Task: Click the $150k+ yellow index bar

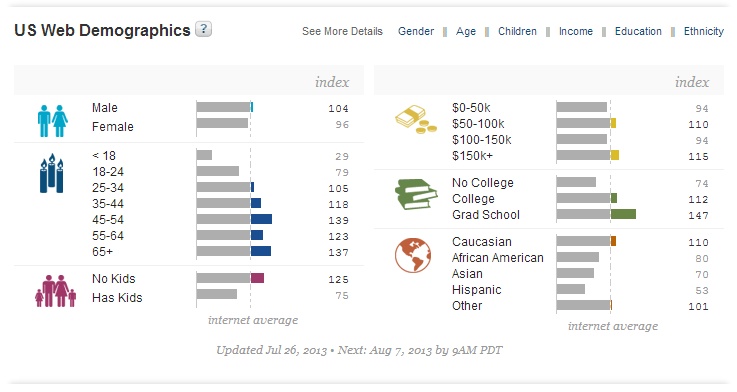Action: point(615,155)
